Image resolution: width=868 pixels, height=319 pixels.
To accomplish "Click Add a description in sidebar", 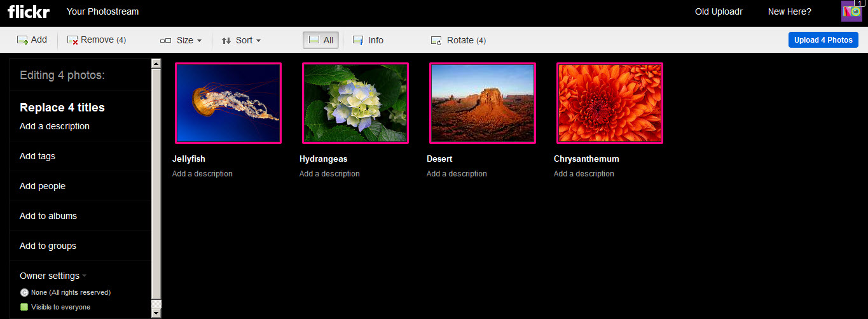I will point(55,126).
